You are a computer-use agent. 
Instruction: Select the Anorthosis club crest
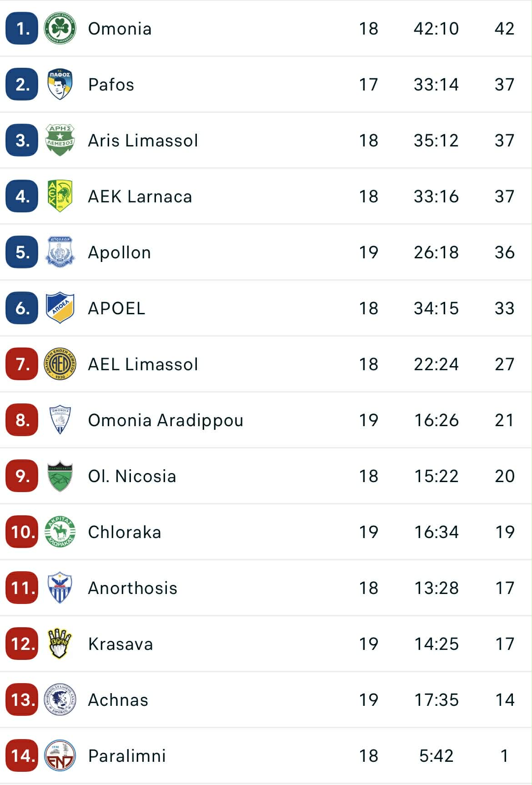tap(60, 588)
